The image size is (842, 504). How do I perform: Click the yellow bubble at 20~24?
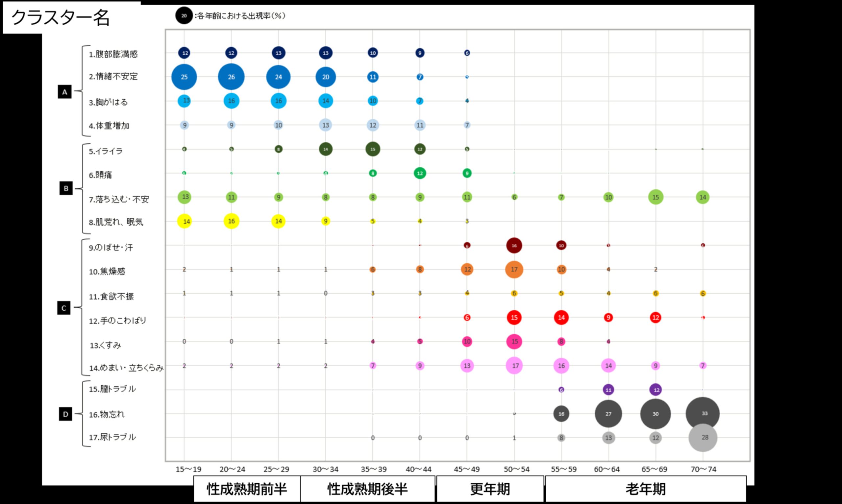pos(231,221)
